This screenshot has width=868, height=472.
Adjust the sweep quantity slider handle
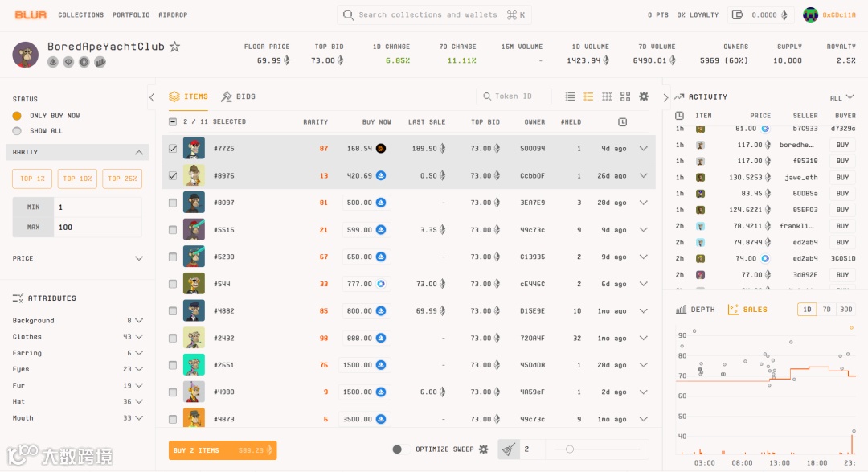[569, 449]
